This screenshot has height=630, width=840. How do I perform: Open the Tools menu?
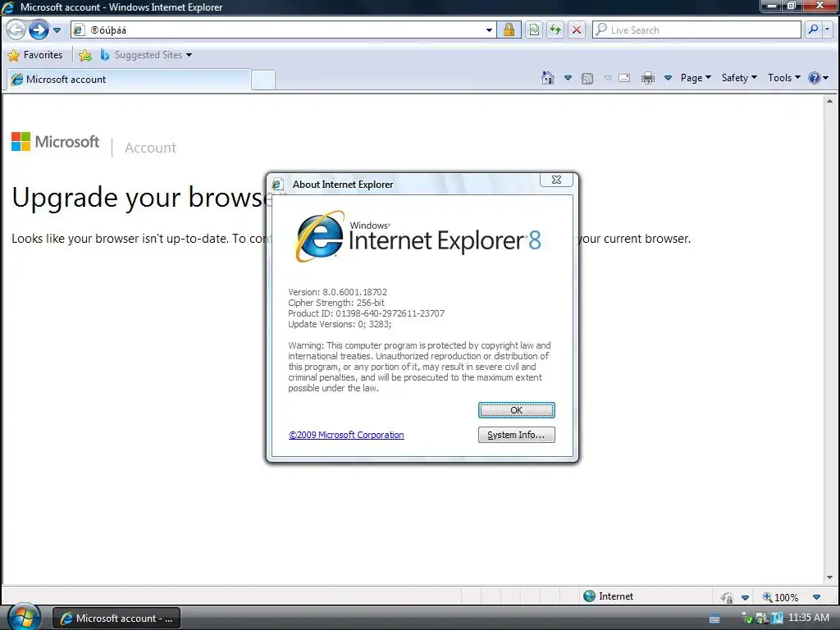783,78
